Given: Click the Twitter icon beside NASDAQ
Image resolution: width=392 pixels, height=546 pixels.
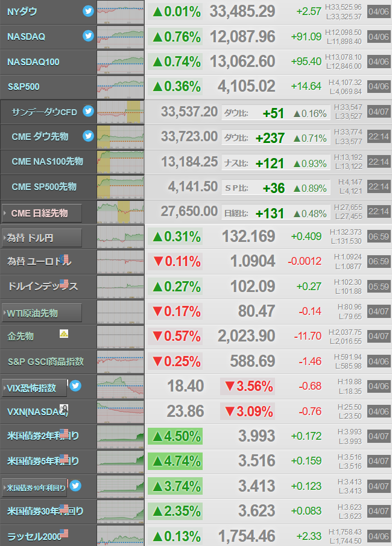Looking at the screenshot, I should coord(88,36).
